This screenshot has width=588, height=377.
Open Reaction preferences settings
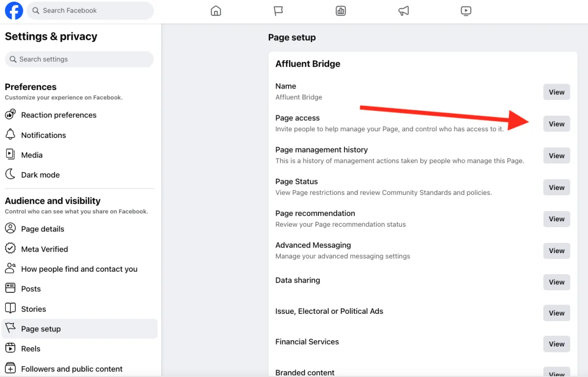[x=59, y=115]
